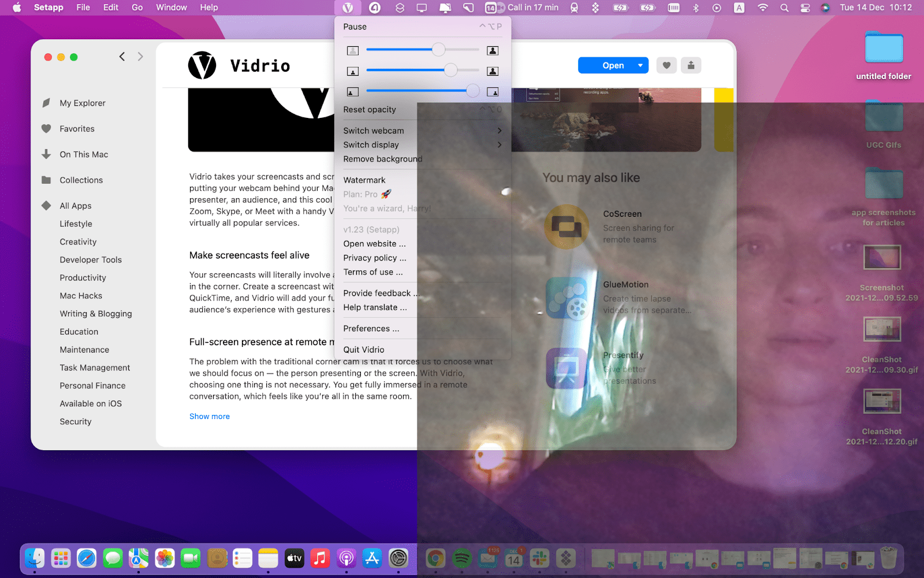
Task: Open Safari from the Dock
Action: click(87, 558)
